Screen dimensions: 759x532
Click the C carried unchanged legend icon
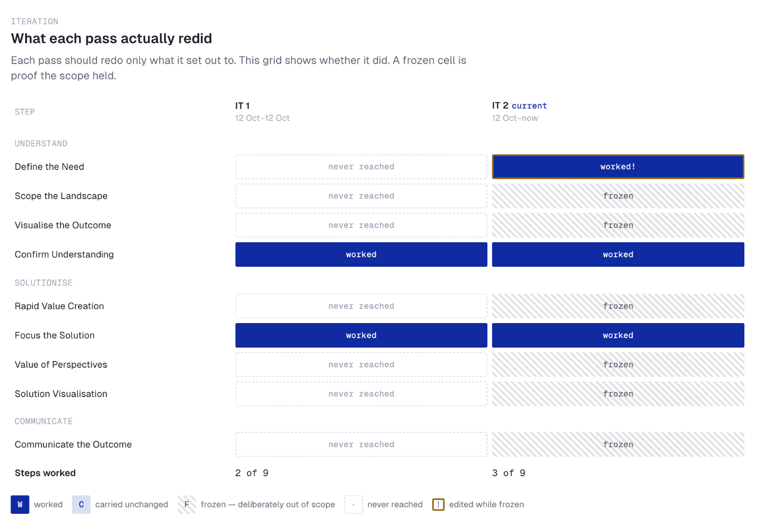81,504
